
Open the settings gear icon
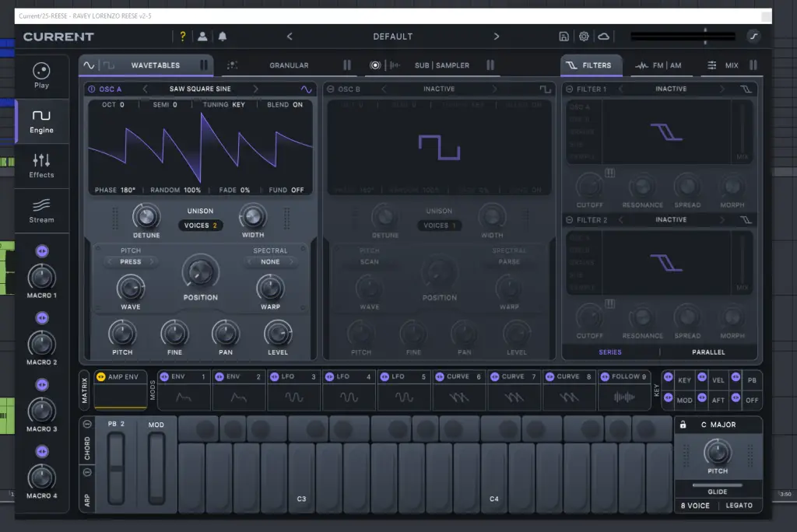[x=584, y=37]
